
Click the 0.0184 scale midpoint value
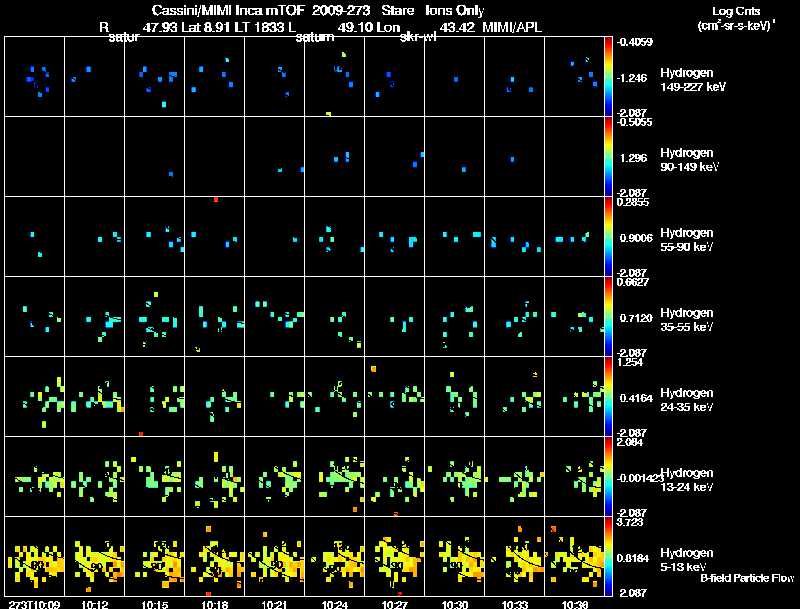click(633, 558)
